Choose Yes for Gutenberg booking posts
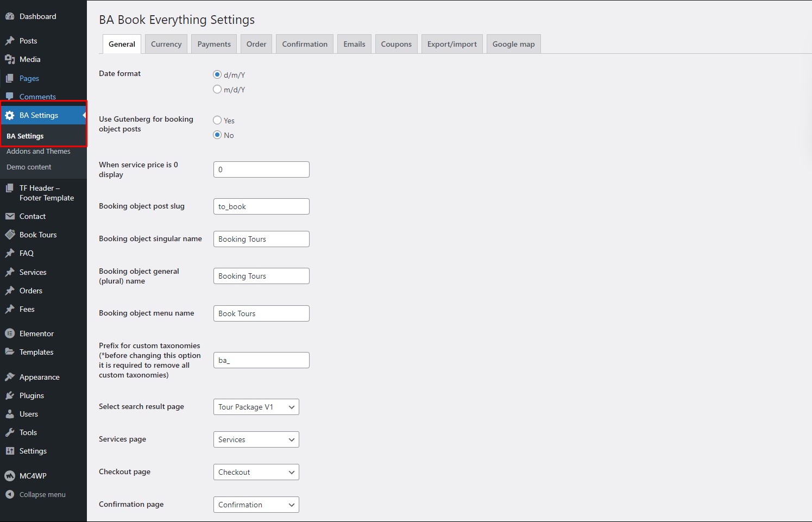812x522 pixels. (217, 120)
